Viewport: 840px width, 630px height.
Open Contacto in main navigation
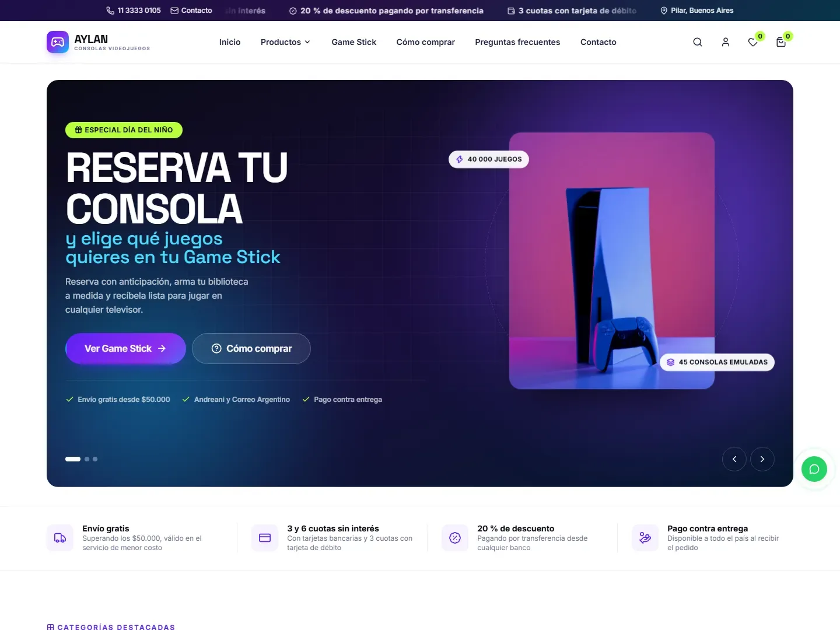tap(598, 42)
